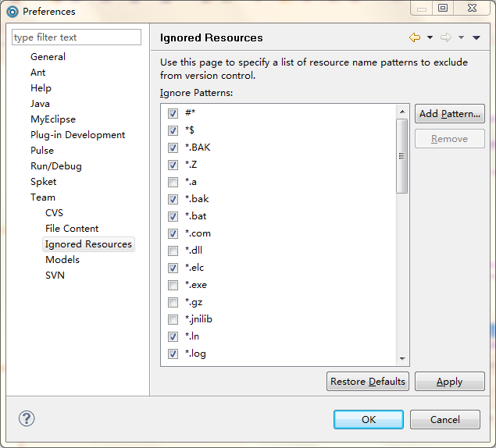Confirm with the OK button
Screen dimensions: 496x448
click(369, 420)
